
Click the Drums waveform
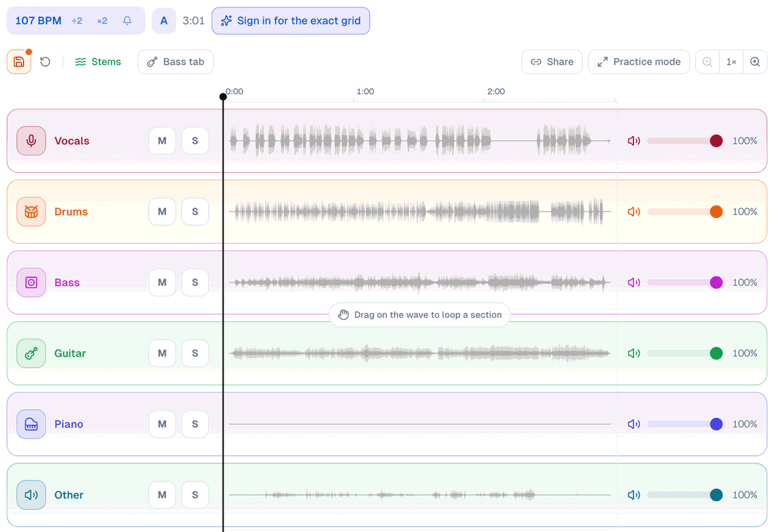[420, 212]
